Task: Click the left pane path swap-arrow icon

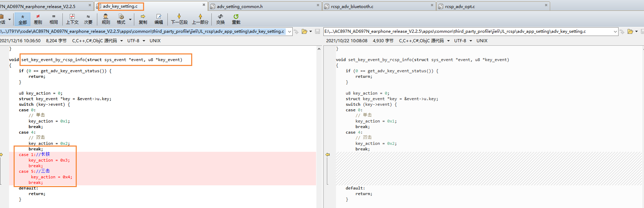Action: coord(296,32)
